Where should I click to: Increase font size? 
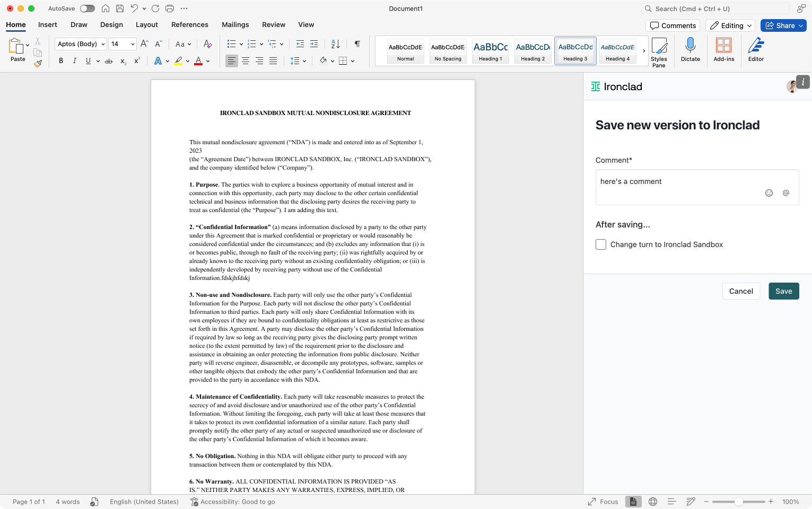(144, 44)
